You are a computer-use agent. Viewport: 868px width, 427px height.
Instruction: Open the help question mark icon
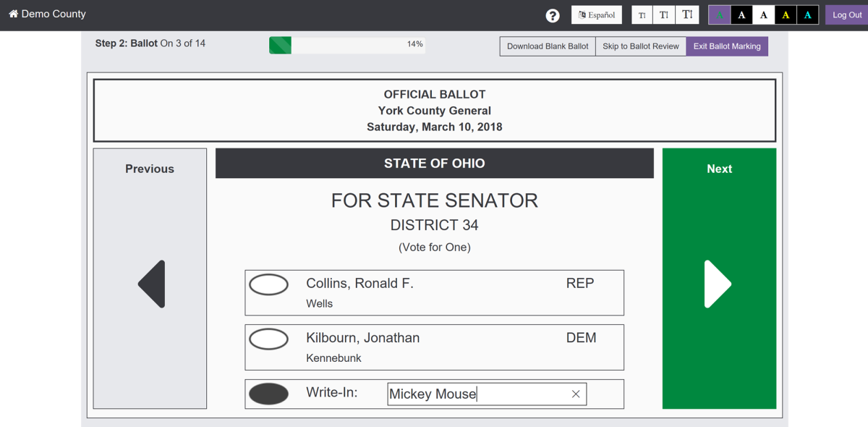553,15
